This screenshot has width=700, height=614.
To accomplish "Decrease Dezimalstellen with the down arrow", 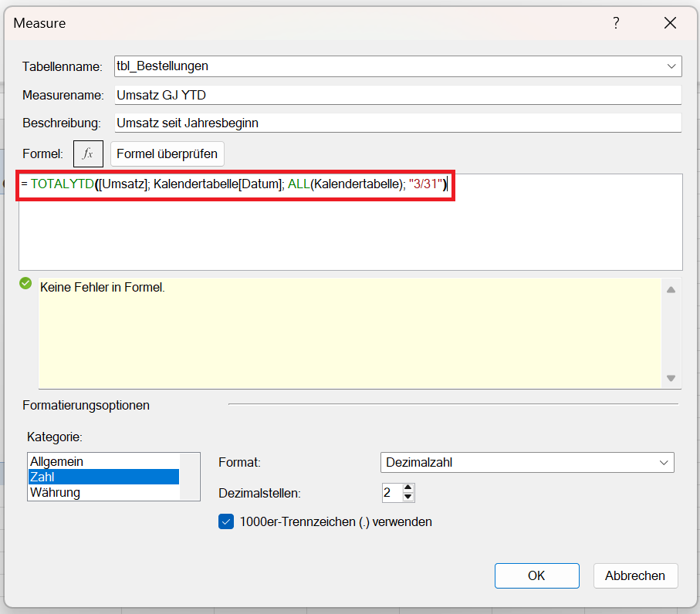I will 408,498.
